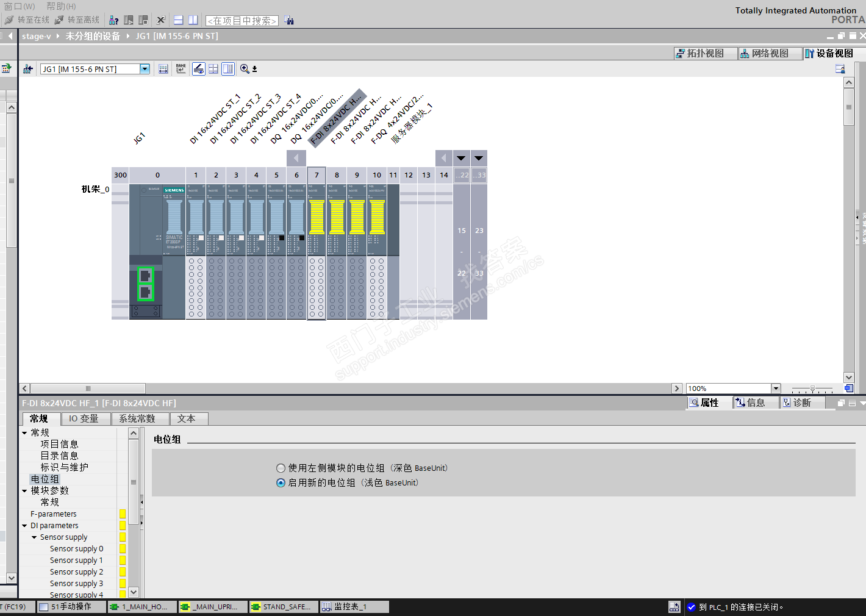Select 启用新的电位组 radio option
This screenshot has height=616, width=866.
pyautogui.click(x=281, y=483)
